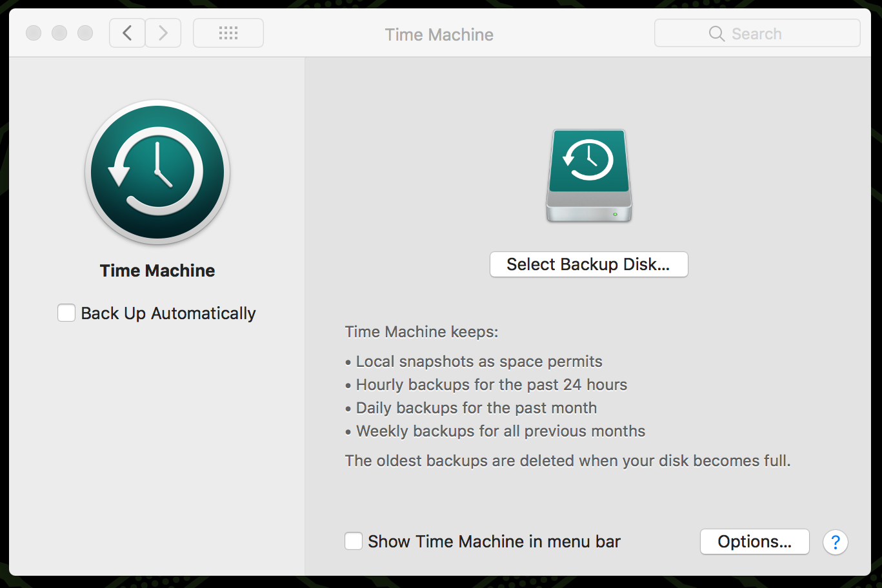Open help with the question mark button
Viewport: 882px width, 588px height.
(x=836, y=542)
